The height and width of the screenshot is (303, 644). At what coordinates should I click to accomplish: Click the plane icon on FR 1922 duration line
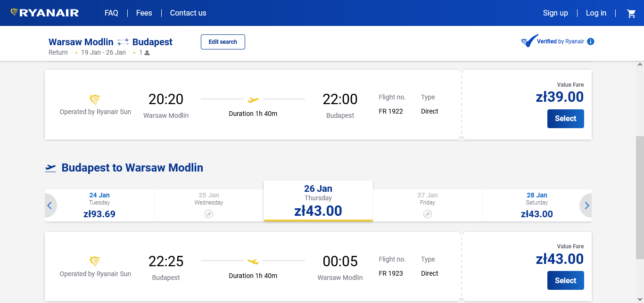point(253,99)
